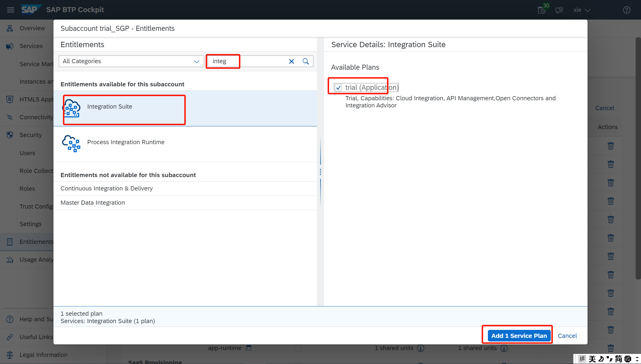Open the All Categories dropdown
The image size is (641, 364).
(x=131, y=61)
